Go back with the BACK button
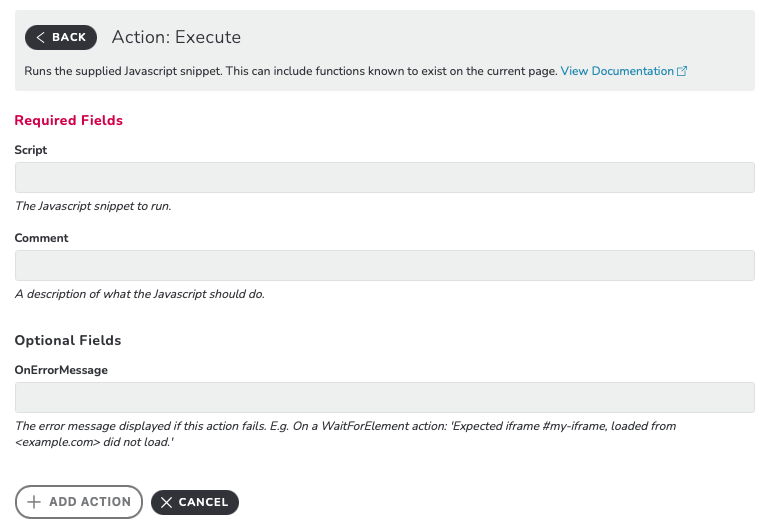Image resolution: width=769 pixels, height=527 pixels. (x=61, y=37)
